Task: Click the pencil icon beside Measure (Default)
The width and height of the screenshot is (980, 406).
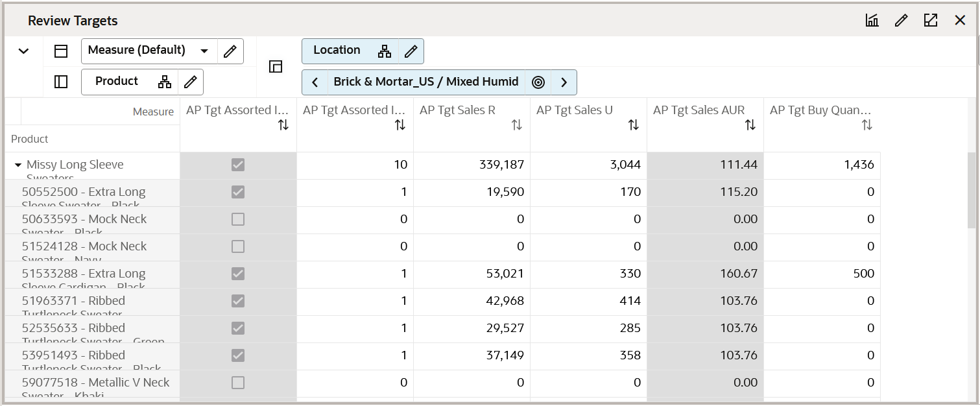Action: point(230,51)
